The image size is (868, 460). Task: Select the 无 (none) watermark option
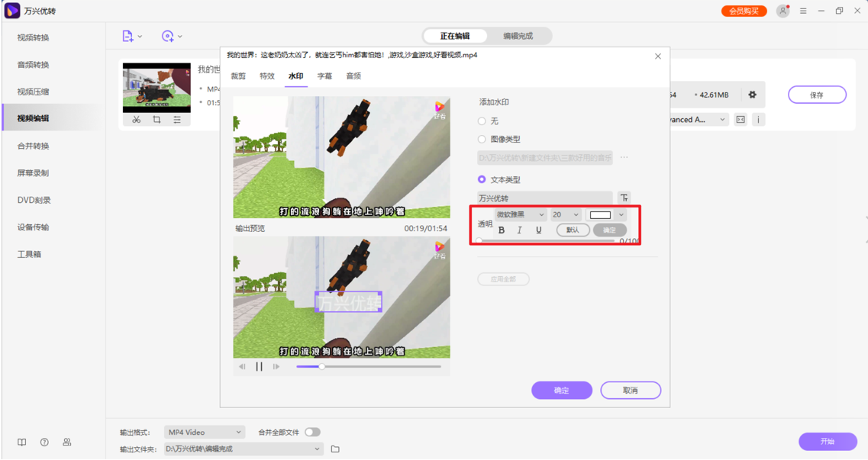tap(482, 121)
